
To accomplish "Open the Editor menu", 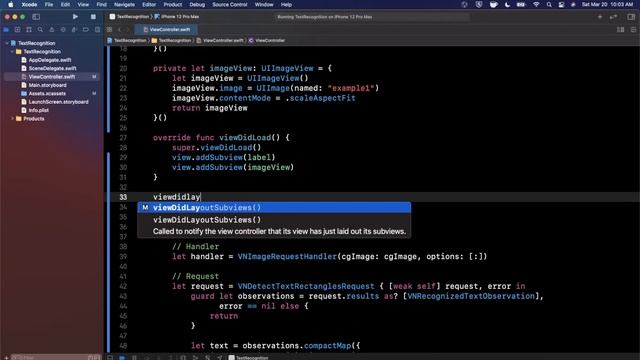I will pos(149,4).
